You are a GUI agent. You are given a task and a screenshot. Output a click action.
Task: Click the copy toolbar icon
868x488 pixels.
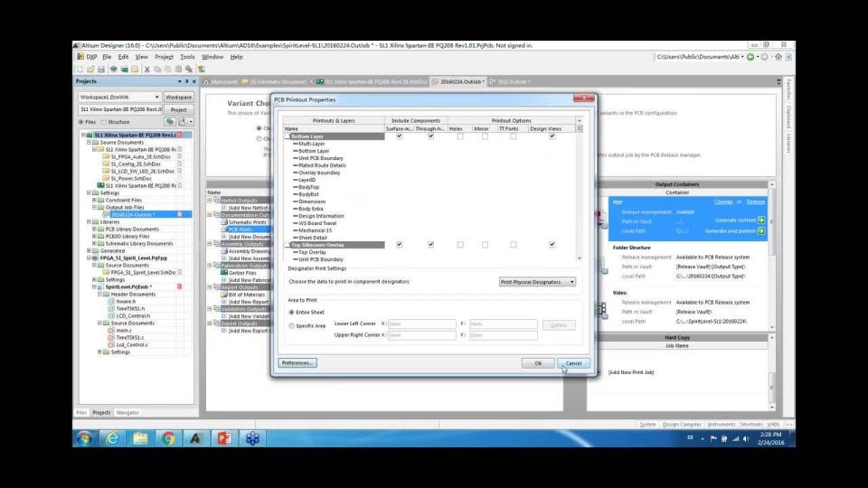[x=157, y=70]
